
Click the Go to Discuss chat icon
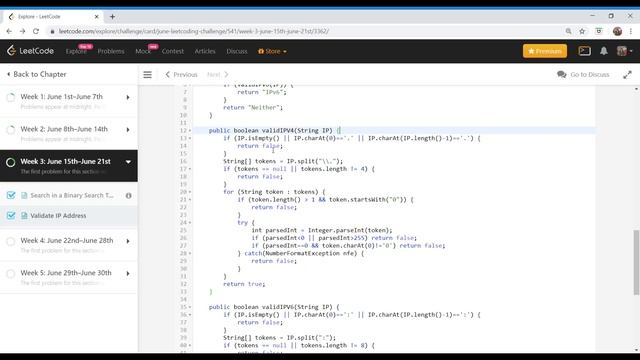point(562,74)
